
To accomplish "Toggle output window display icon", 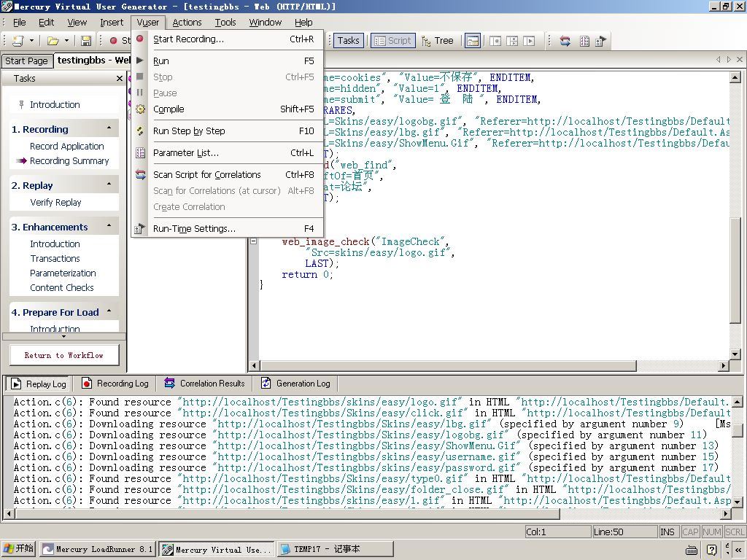I will [x=473, y=41].
